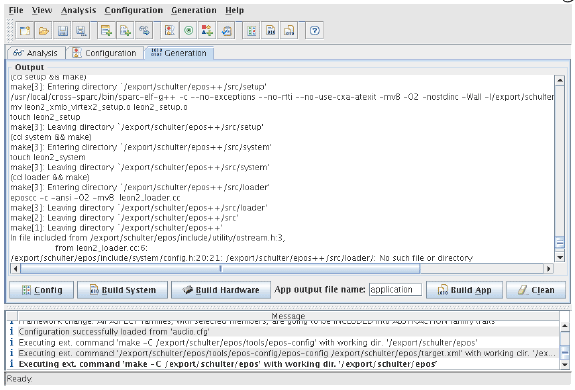
Task: Click the 'Ready' status bar text
Action: 19,379
